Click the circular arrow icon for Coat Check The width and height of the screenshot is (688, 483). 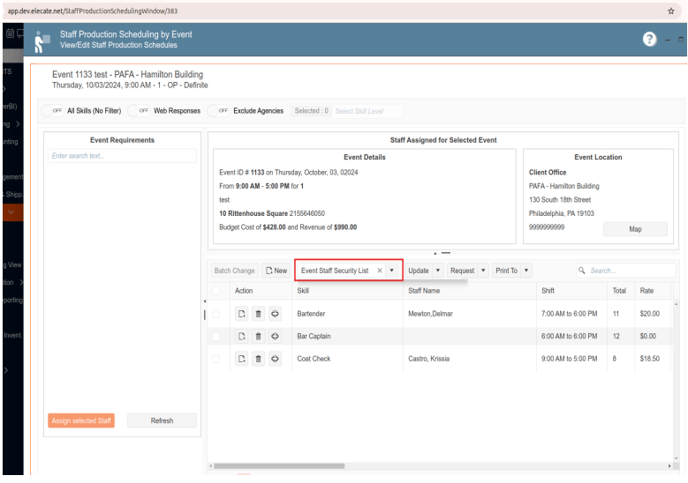click(275, 358)
